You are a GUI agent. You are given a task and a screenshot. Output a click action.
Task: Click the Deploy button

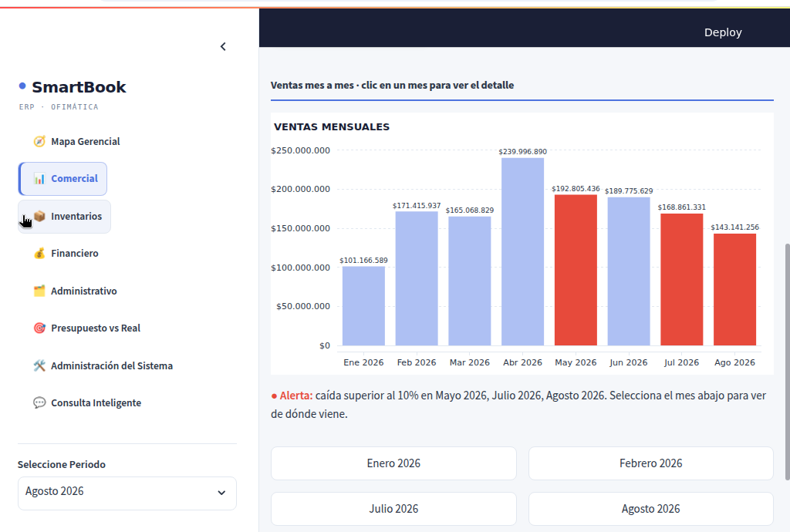pyautogui.click(x=723, y=32)
